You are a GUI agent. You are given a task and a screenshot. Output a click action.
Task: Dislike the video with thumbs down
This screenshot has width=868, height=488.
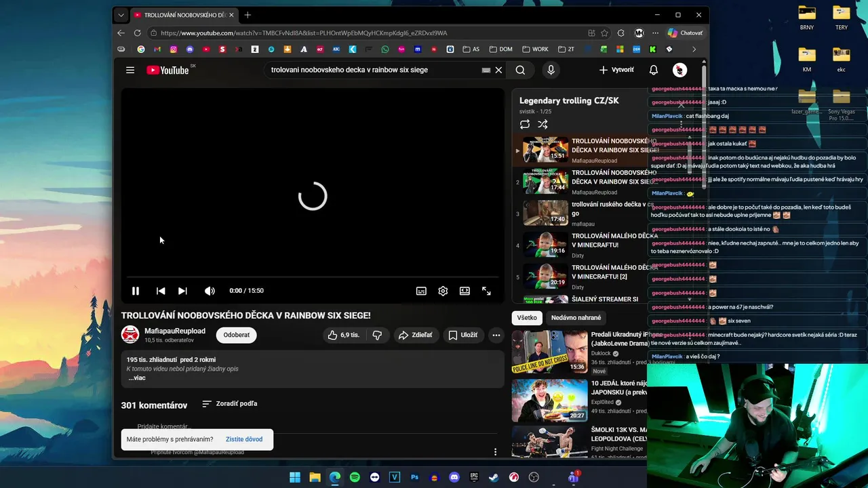377,335
